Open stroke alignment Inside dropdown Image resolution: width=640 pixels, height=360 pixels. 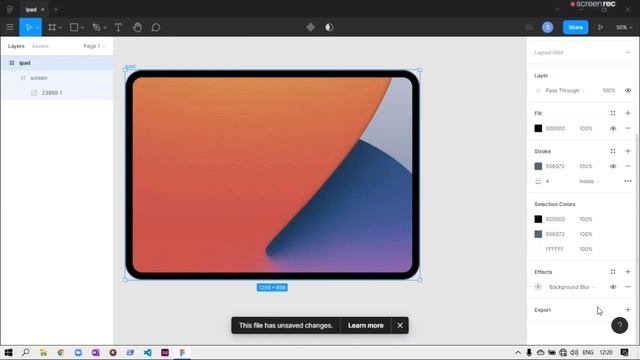589,181
